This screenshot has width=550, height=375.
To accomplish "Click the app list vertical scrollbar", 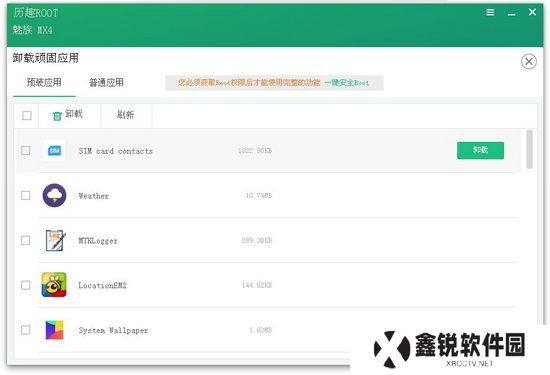I will click(530, 149).
